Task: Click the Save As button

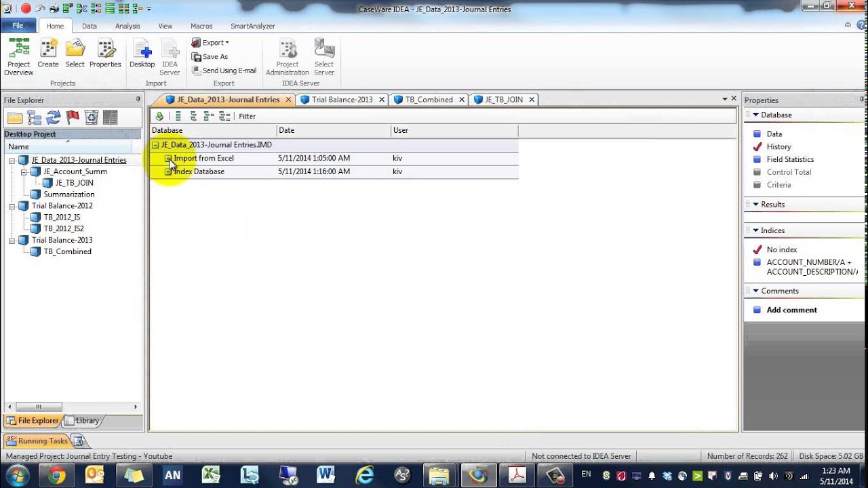Action: (210, 57)
